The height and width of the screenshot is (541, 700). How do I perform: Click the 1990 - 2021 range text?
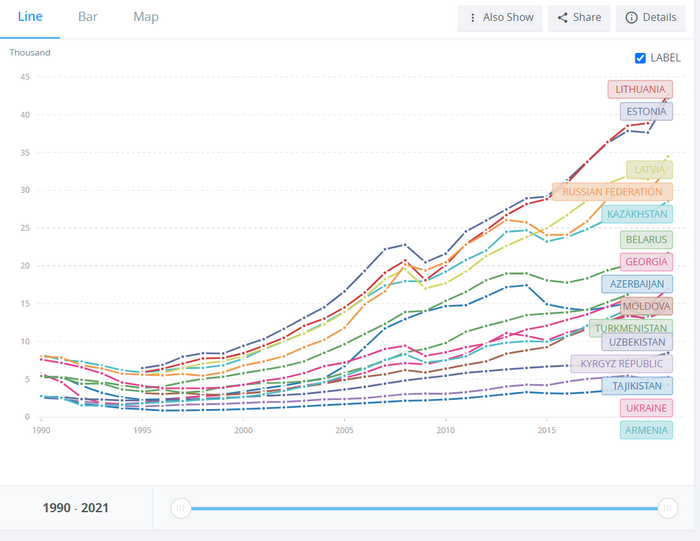[x=75, y=508]
